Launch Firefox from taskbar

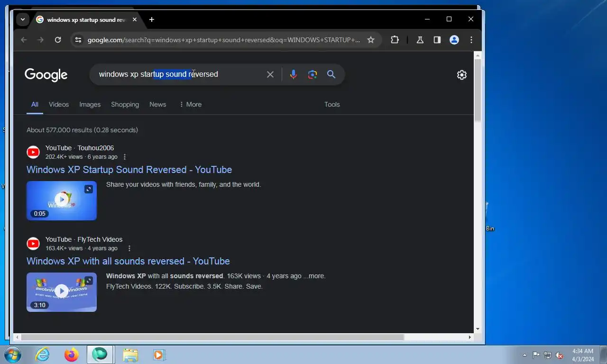pos(72,355)
